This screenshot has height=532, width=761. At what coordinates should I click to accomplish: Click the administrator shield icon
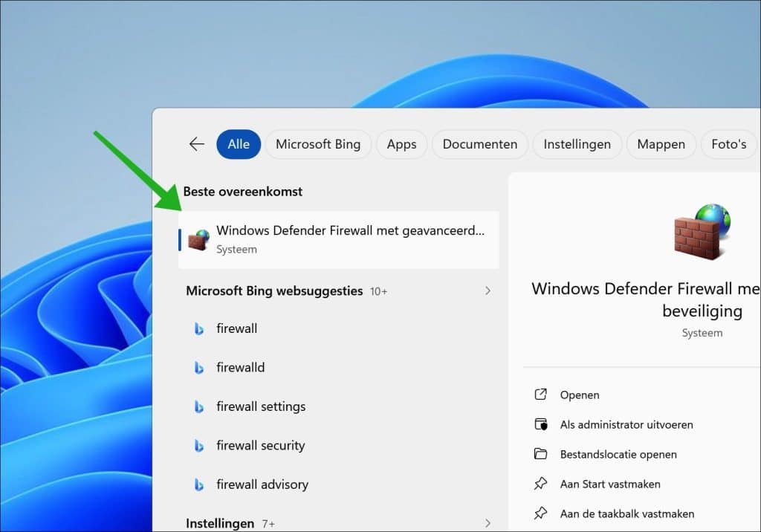541,424
